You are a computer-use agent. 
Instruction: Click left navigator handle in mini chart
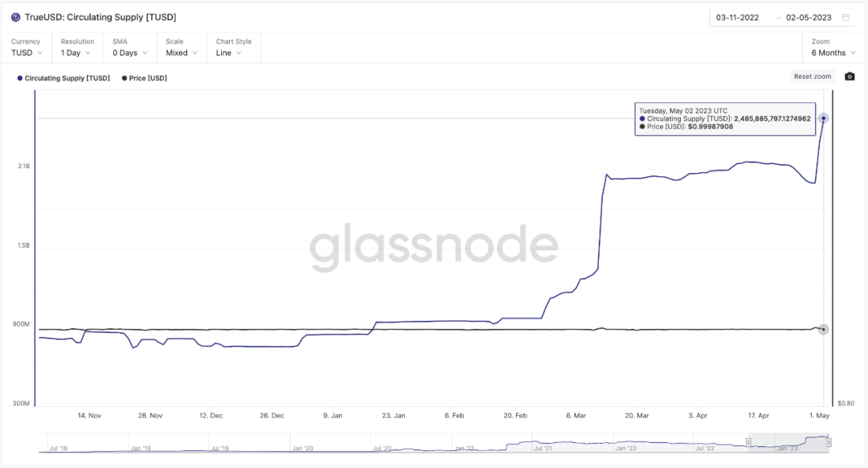tap(749, 442)
